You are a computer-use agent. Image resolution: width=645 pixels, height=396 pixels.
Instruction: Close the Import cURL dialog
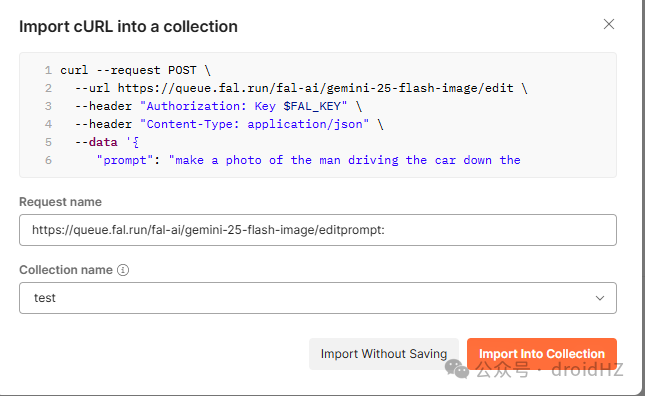(x=609, y=24)
